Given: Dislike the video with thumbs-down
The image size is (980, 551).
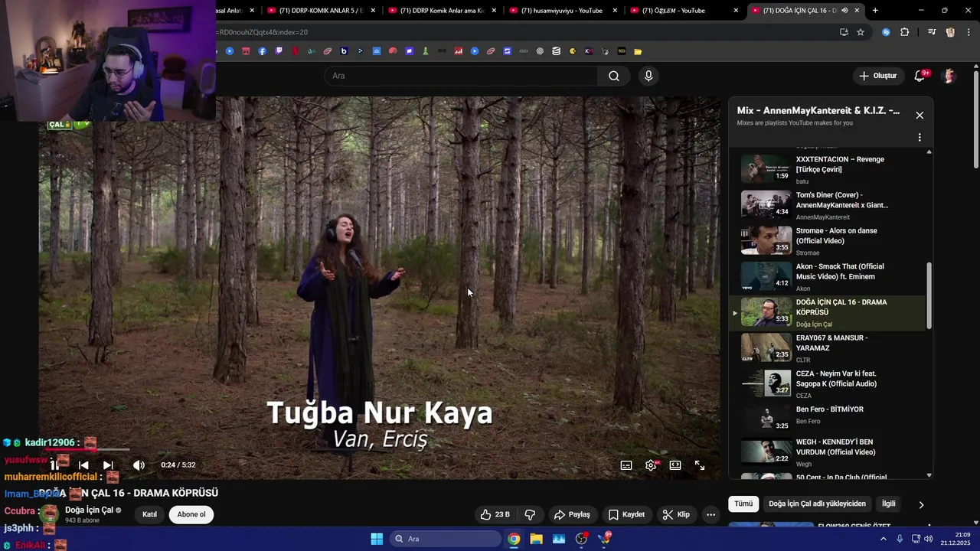Looking at the screenshot, I should (530, 514).
